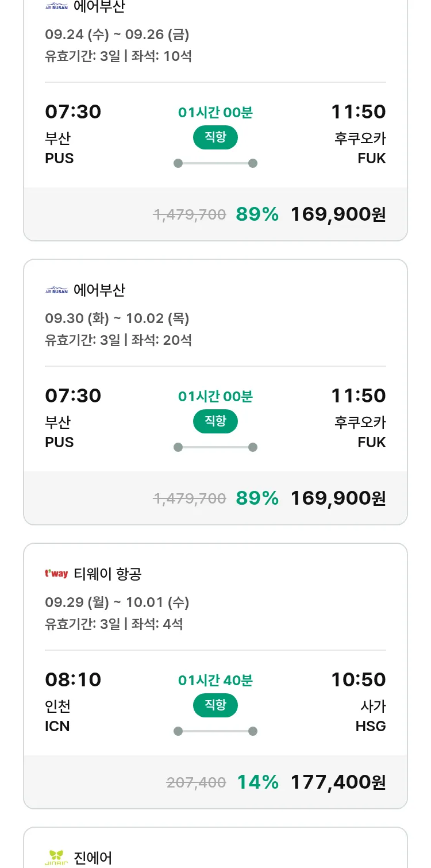Select the 169,900원 price on the 09.30 flight
431x868 pixels.
(x=338, y=498)
